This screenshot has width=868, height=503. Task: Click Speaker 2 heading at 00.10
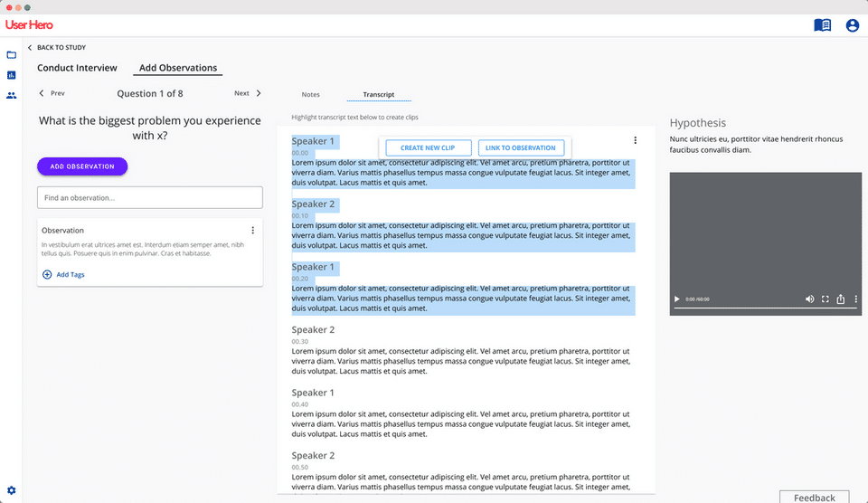[x=313, y=204]
